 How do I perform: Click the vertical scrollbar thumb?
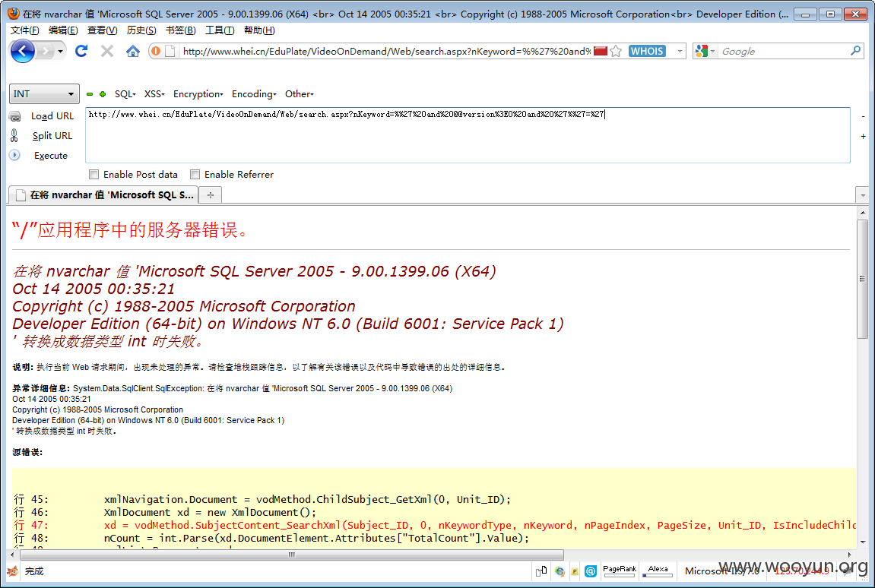pos(862,278)
